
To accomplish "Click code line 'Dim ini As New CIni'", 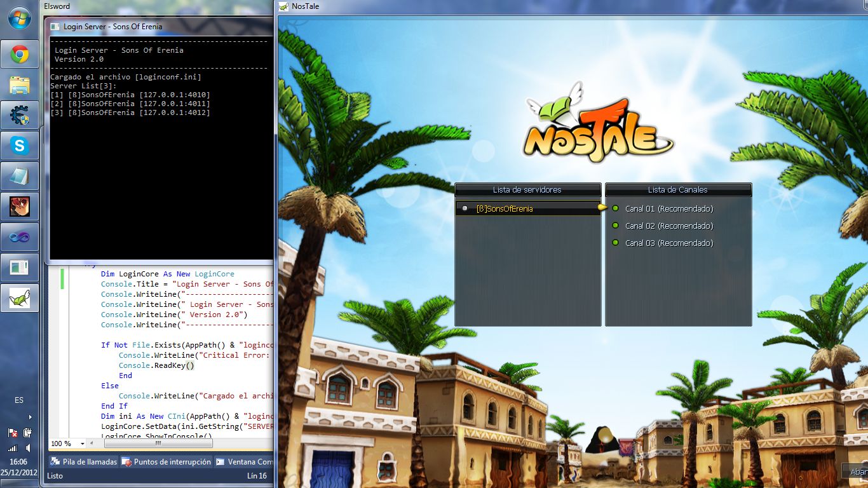I will click(187, 416).
